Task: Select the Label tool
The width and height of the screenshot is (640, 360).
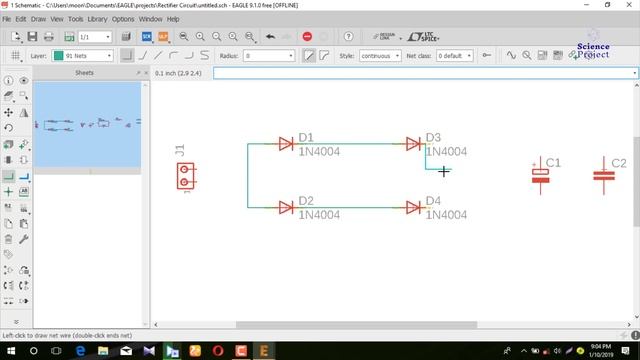Action: (x=24, y=191)
